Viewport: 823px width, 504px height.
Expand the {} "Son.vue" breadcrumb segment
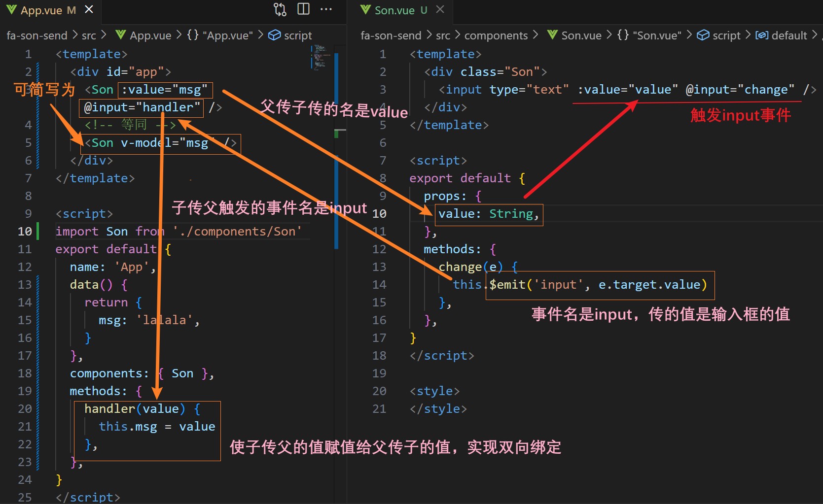click(x=649, y=35)
